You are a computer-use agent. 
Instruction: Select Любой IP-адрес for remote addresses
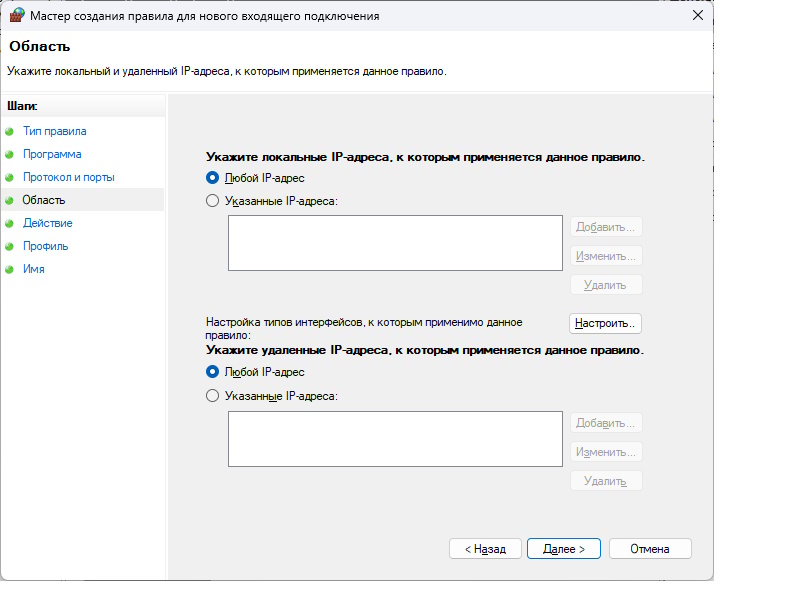pyautogui.click(x=212, y=372)
